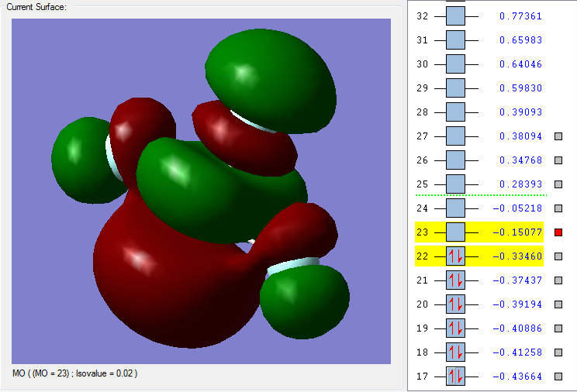Image resolution: width=577 pixels, height=392 pixels.
Task: Click energy value 0.59830
Action: [520, 88]
